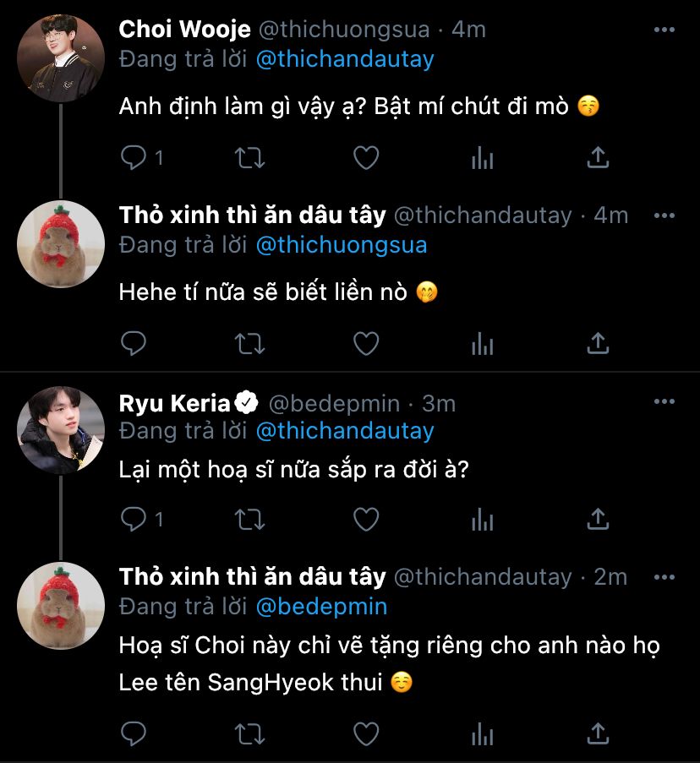Like the 'Hehe tí nữa' reply

[x=365, y=343]
